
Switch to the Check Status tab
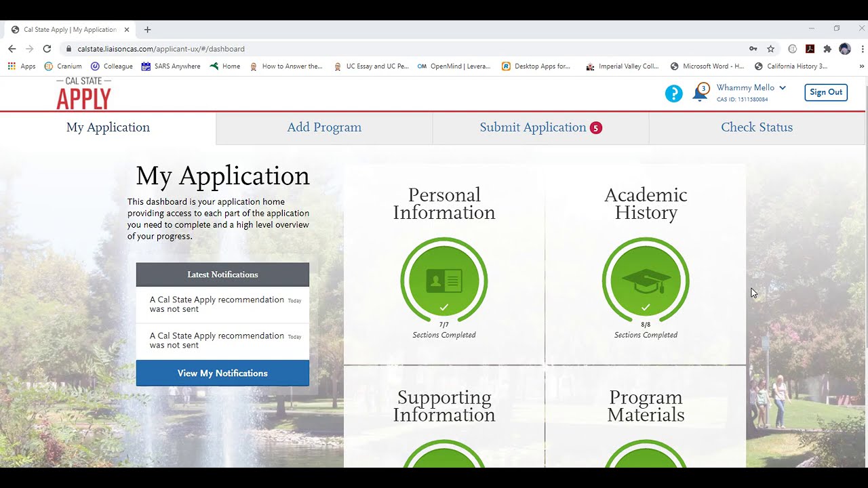757,127
